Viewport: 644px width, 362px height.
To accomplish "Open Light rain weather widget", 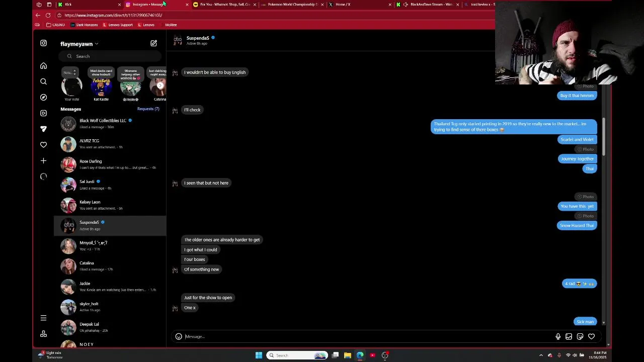I will [x=50, y=355].
